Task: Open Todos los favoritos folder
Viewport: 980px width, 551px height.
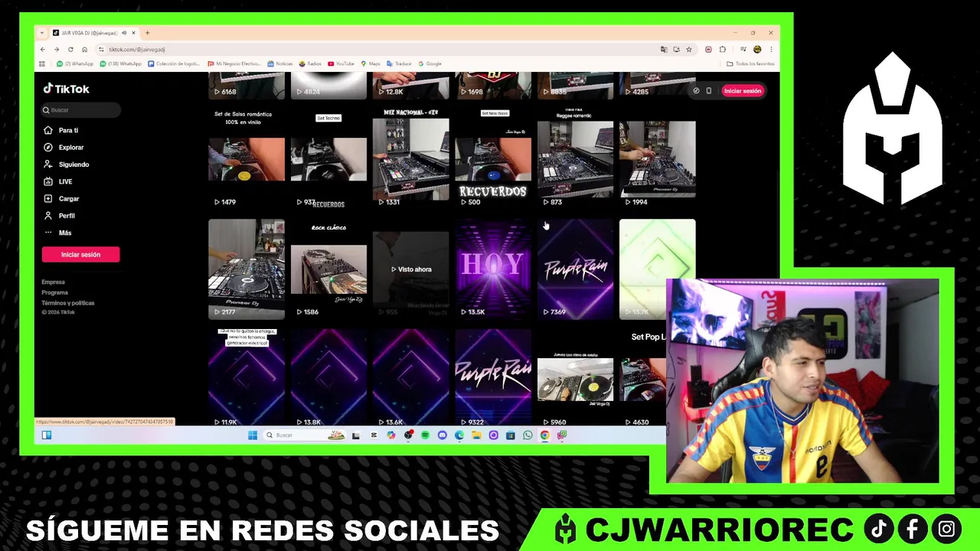Action: (751, 64)
